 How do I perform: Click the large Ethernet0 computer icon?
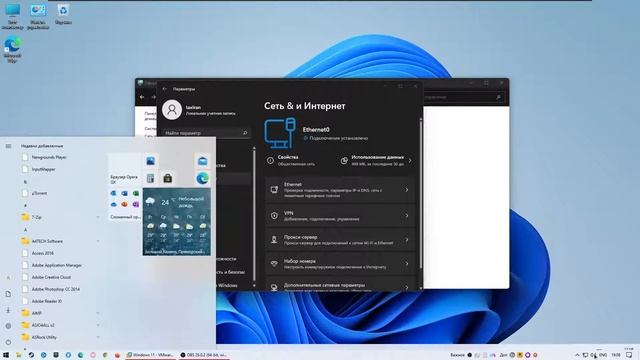click(280, 133)
